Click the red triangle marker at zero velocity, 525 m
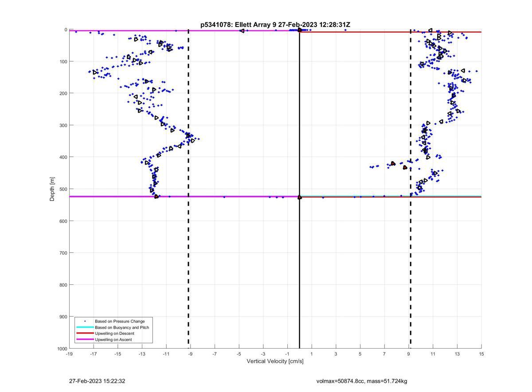 [299, 197]
